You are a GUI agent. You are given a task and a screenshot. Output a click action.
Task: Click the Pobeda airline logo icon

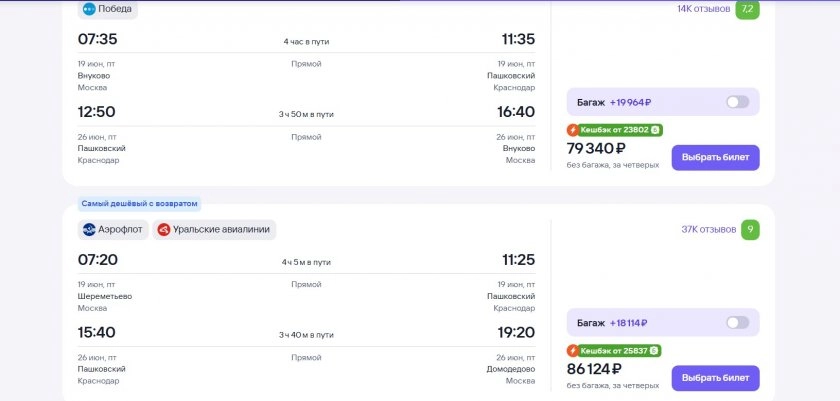[x=89, y=9]
